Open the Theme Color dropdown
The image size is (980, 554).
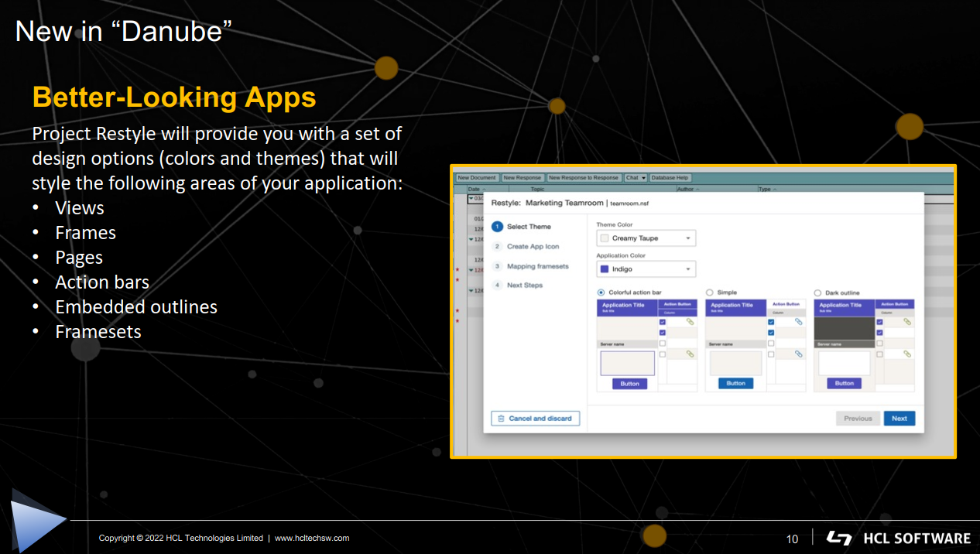(x=646, y=238)
